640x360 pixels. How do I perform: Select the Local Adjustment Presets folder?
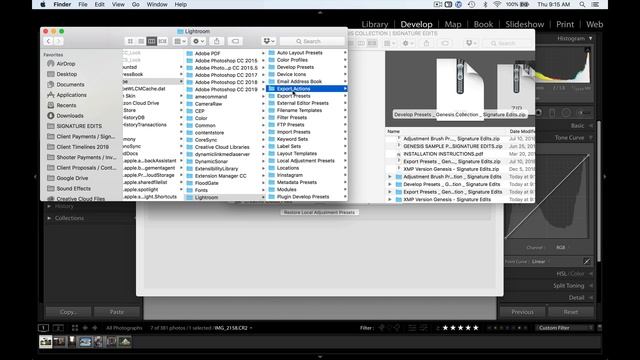(x=307, y=161)
